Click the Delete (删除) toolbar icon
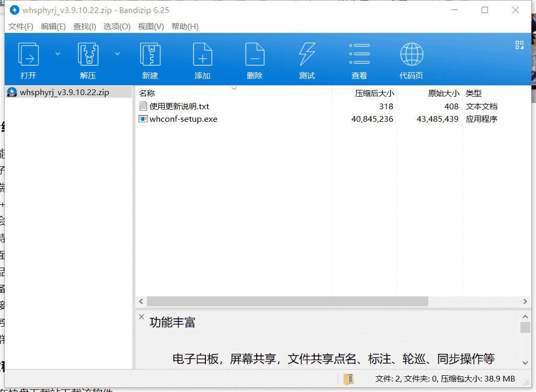The width and height of the screenshot is (536, 392). tap(255, 54)
